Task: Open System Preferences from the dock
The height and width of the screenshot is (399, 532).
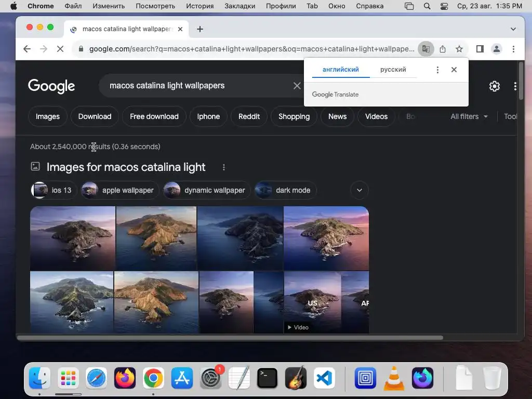Action: tap(211, 378)
